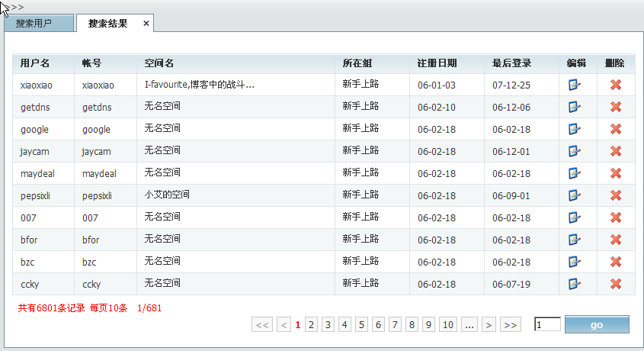Delete the maydeal user row
The width and height of the screenshot is (644, 351).
click(616, 173)
